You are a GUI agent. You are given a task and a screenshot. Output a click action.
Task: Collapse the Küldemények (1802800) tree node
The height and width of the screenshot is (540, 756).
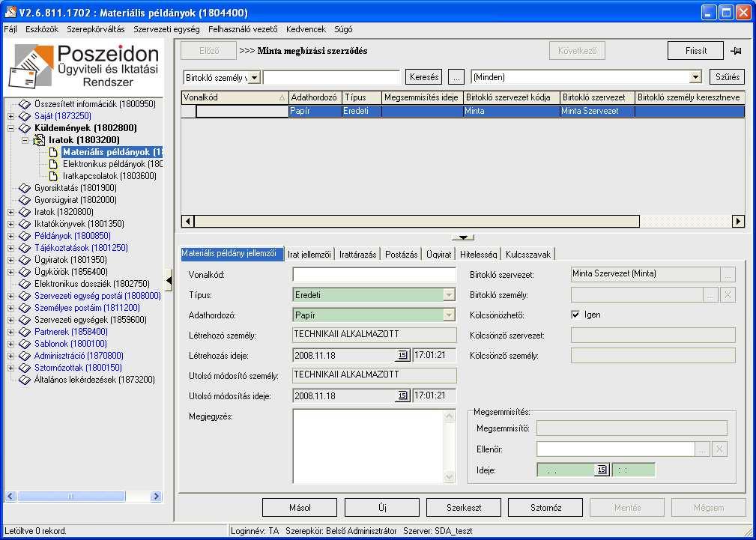coord(11,128)
